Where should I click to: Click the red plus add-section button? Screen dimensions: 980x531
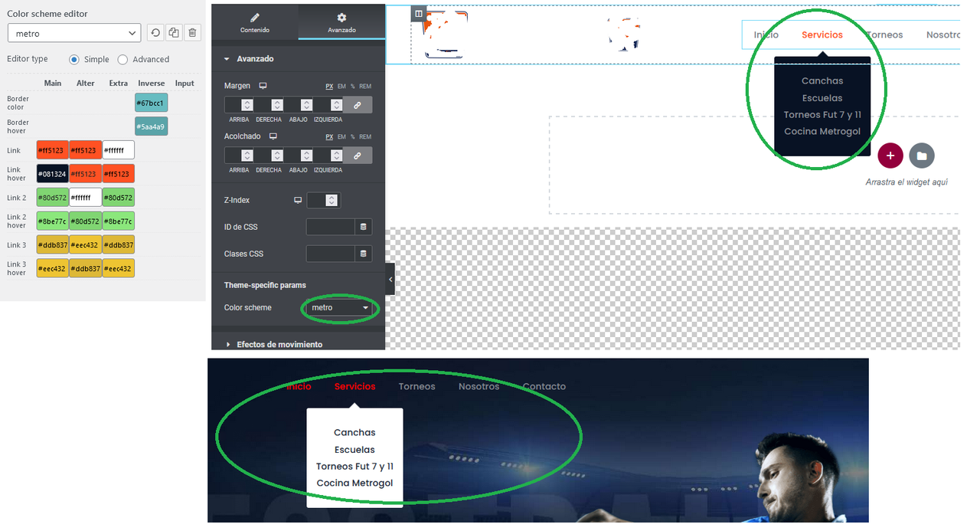click(890, 156)
